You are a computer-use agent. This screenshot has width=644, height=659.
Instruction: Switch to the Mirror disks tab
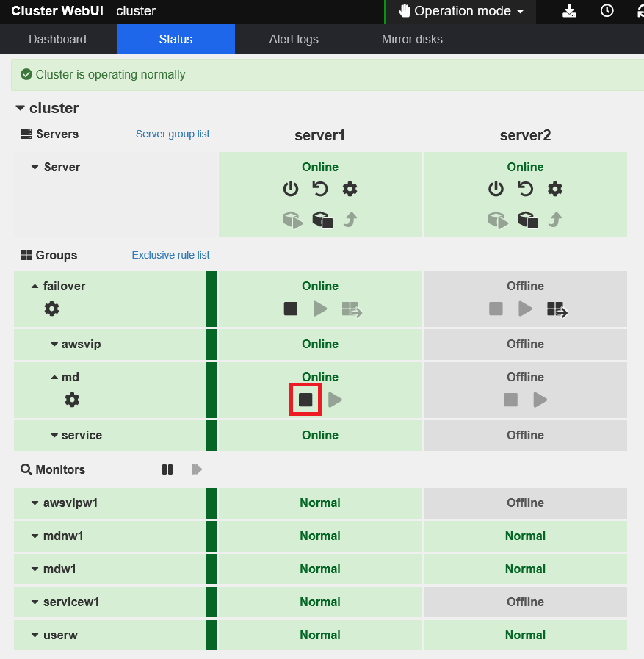[x=412, y=39]
